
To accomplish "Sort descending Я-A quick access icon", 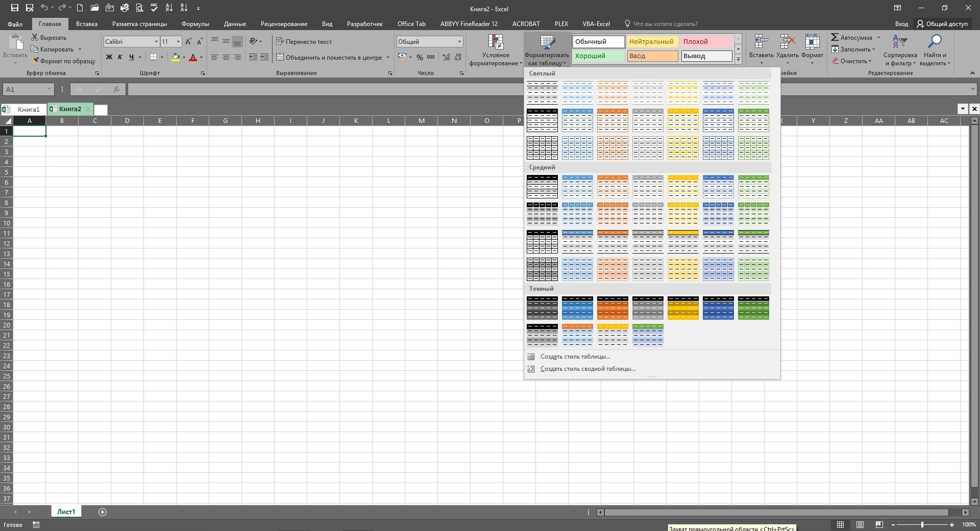I will (x=184, y=8).
